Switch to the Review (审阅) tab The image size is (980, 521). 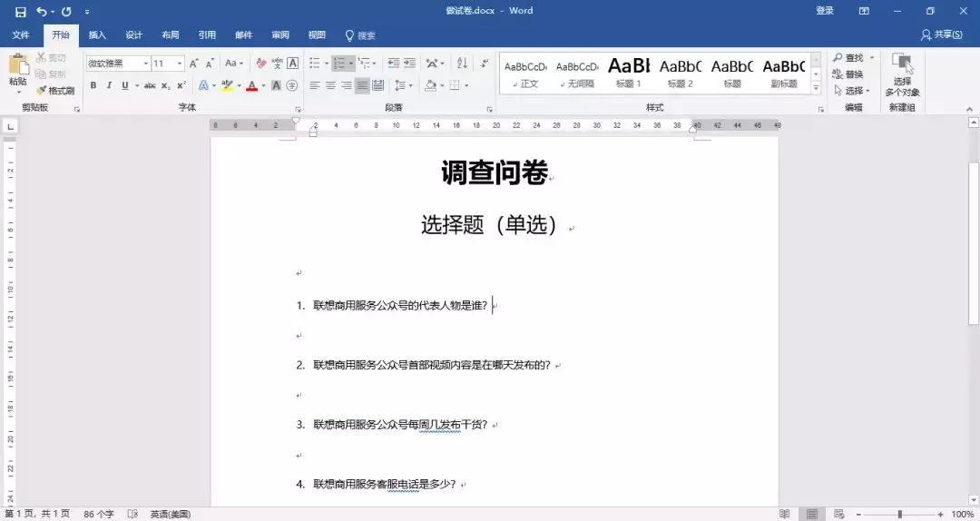click(x=280, y=35)
